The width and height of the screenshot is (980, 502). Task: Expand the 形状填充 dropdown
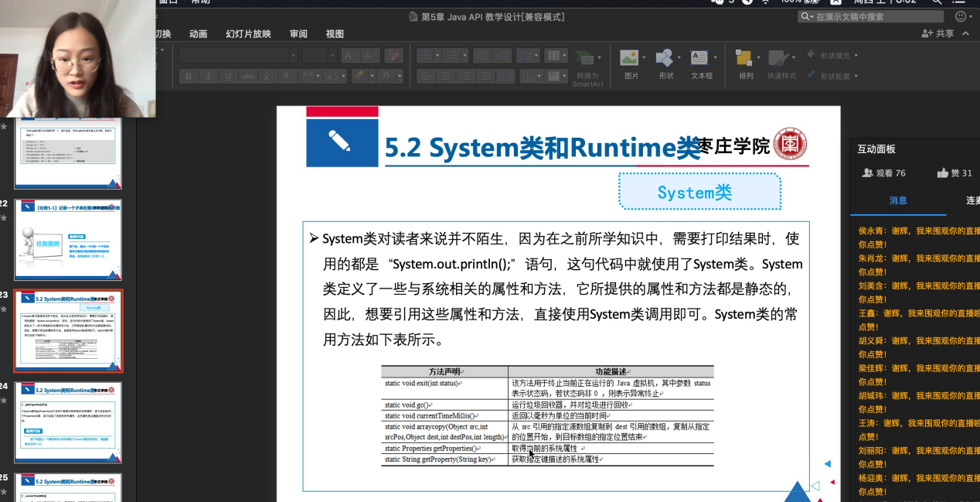[x=856, y=56]
